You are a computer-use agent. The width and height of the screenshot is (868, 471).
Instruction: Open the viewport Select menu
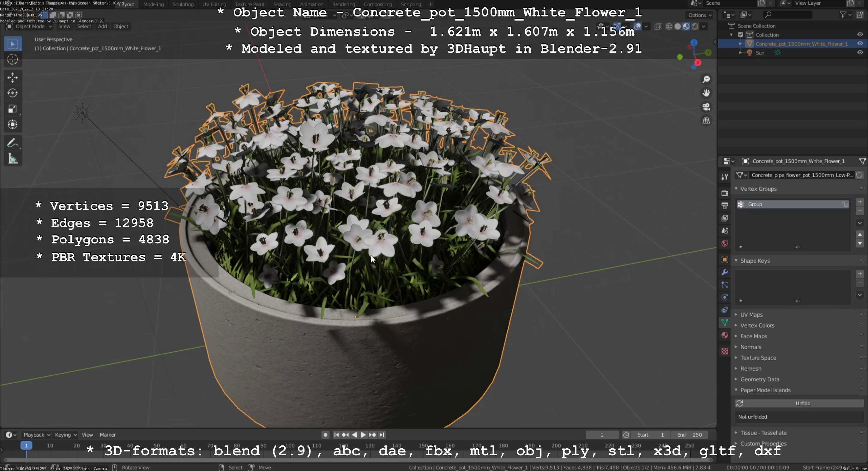(x=84, y=27)
